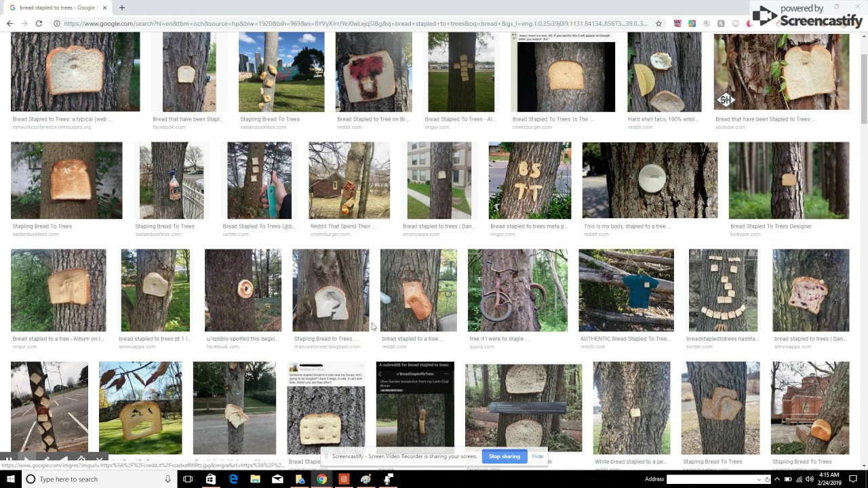Open the 'Bread Stapled To Trees (@b...' twitter image
The image size is (868, 488).
click(259, 180)
